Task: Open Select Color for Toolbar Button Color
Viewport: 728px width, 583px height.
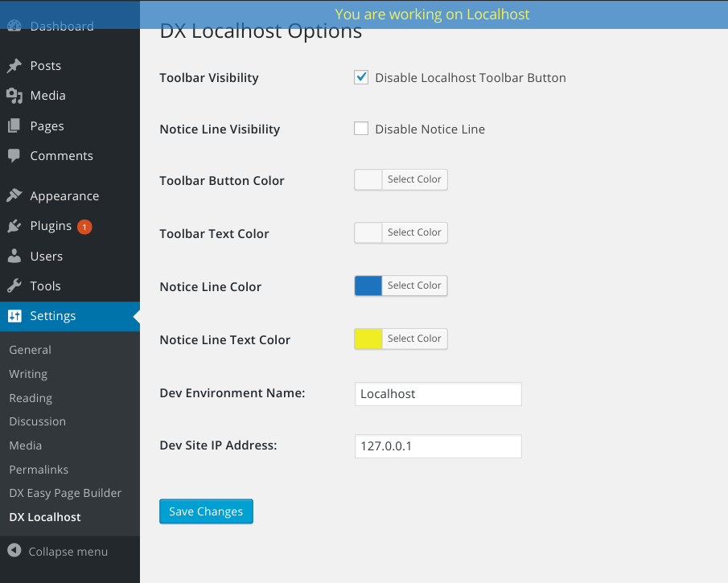Action: pos(414,179)
